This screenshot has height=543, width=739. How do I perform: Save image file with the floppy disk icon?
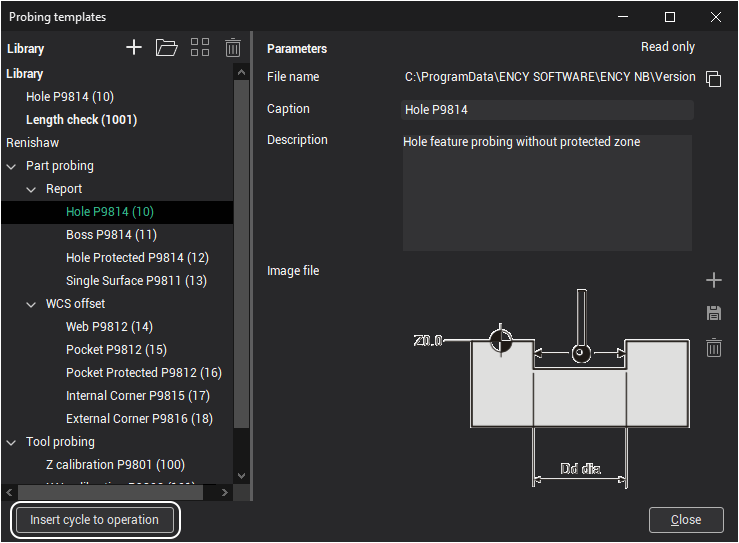pos(713,314)
